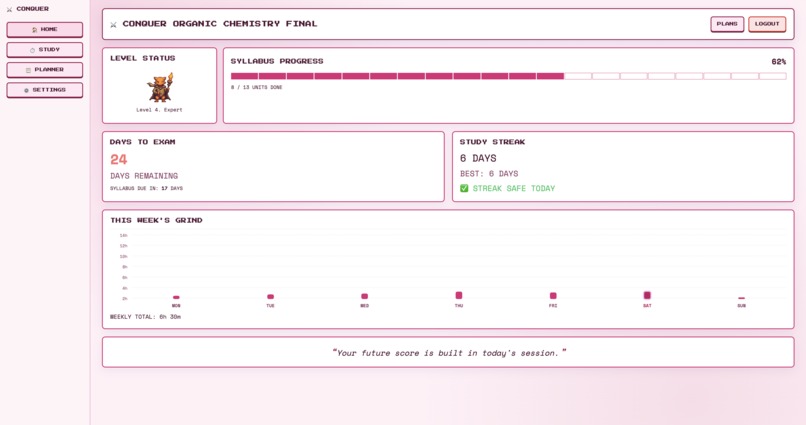806x425 pixels.
Task: Click the Conquer crossed-swords logo in sidebar
Action: (x=9, y=9)
